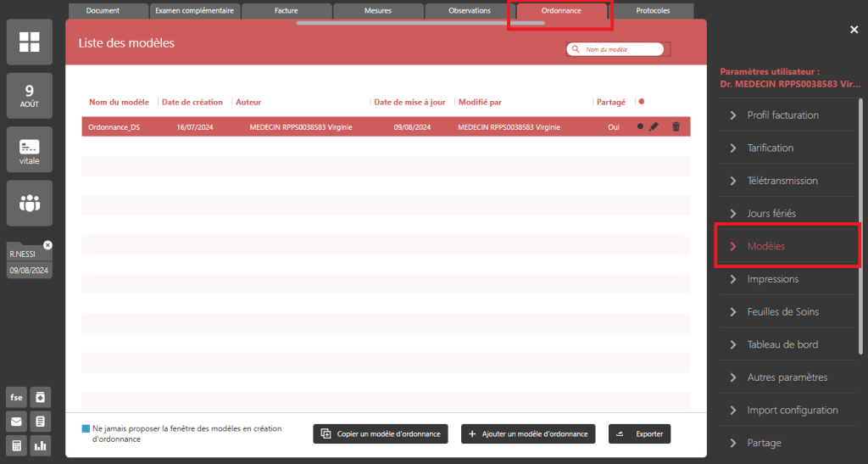Close the R.NESSI patient folder
Screen dimensions: 868x464
47,245
